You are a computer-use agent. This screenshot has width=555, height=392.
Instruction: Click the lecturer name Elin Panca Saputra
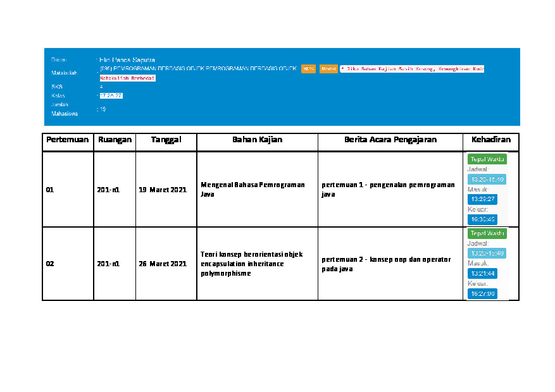click(127, 59)
